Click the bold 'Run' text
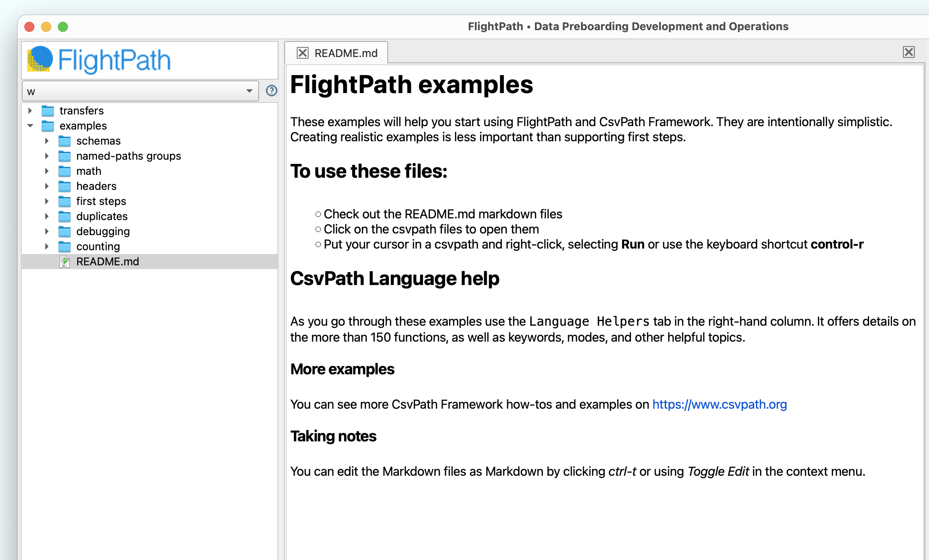Image resolution: width=929 pixels, height=560 pixels. point(633,244)
